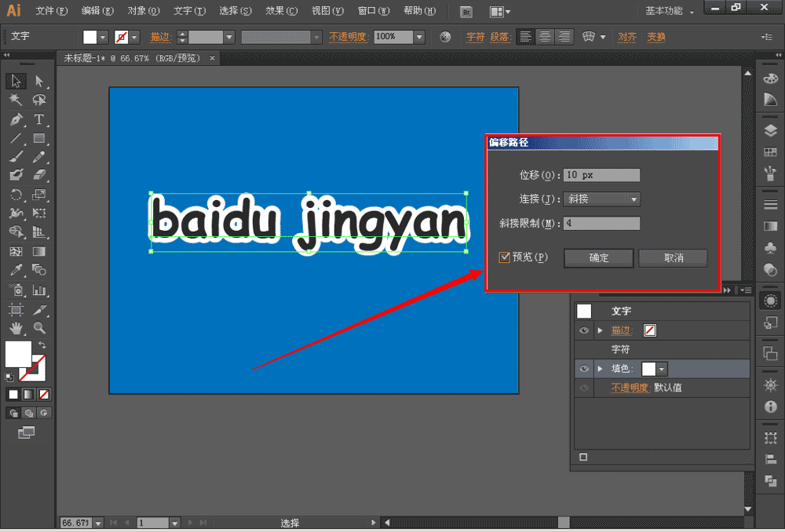Expand the stroke weight dropdown
The height and width of the screenshot is (532, 785).
(x=229, y=37)
